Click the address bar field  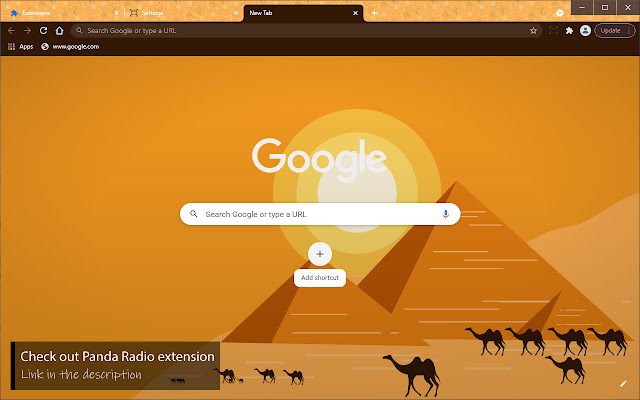tap(306, 31)
